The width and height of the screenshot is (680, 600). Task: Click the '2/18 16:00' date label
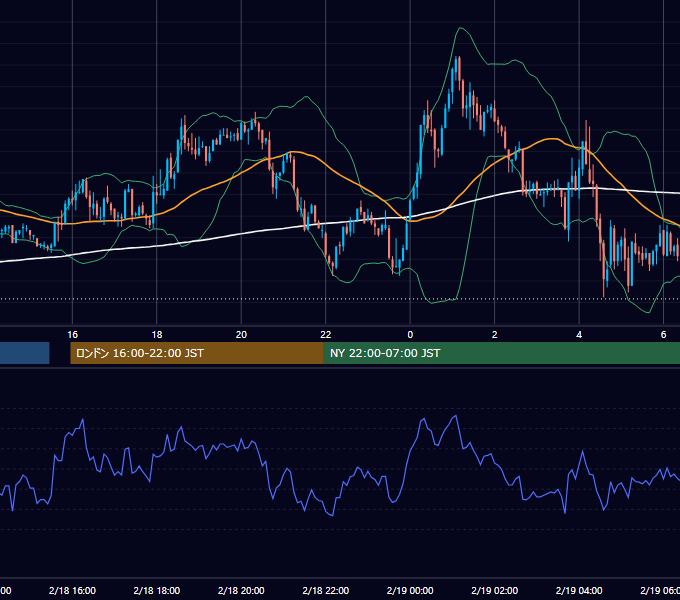tap(72, 590)
